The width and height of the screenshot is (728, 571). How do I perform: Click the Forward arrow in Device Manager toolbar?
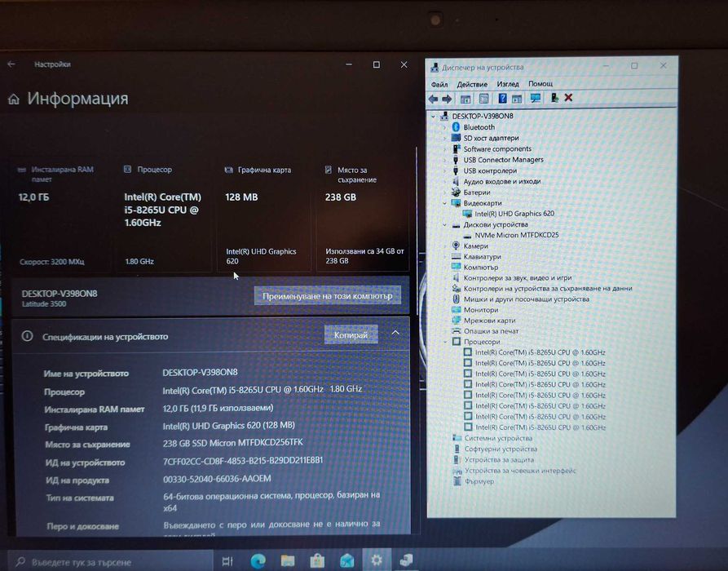[x=447, y=99]
